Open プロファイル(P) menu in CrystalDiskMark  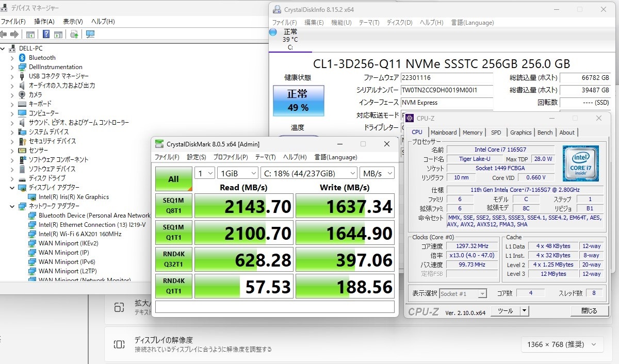click(x=230, y=157)
